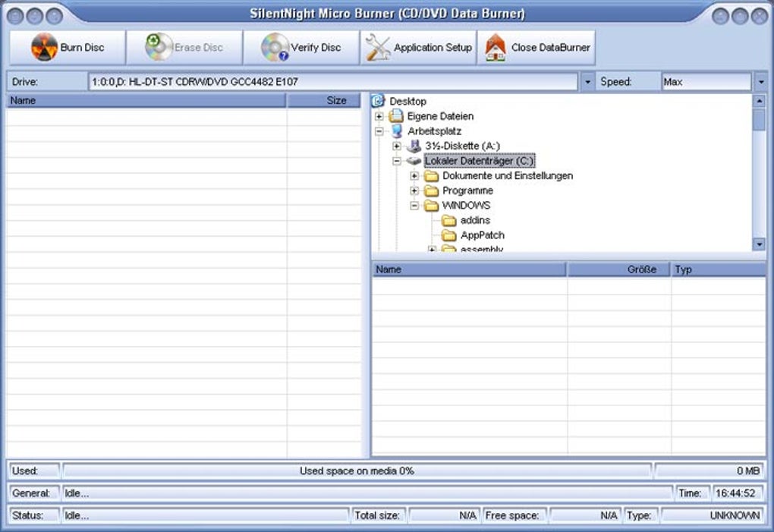Click the Arbeitsplatz computer icon
This screenshot has height=532, width=774.
click(x=396, y=131)
